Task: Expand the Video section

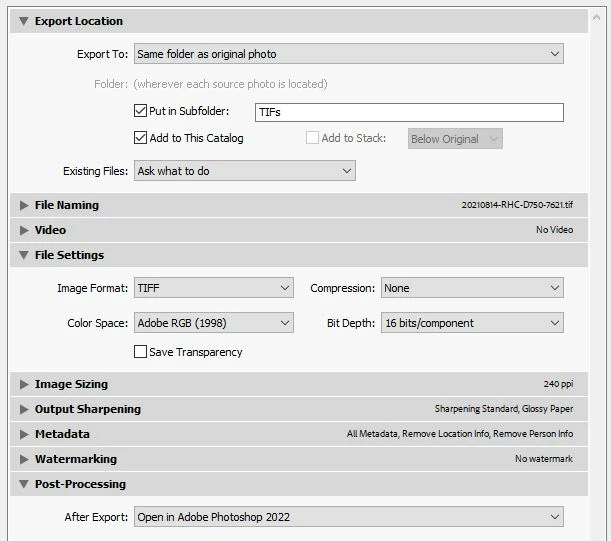Action: pos(24,230)
